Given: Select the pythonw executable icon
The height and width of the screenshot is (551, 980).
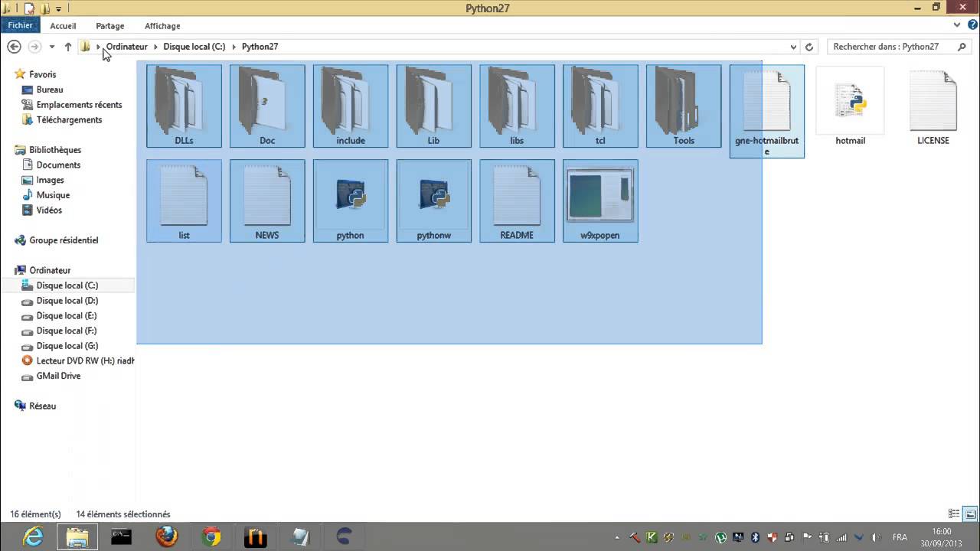Looking at the screenshot, I should tap(433, 201).
